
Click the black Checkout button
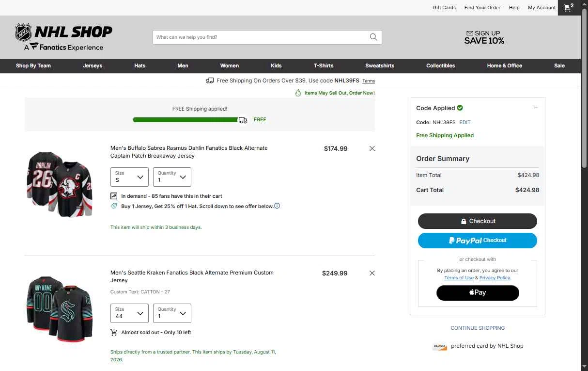(x=478, y=221)
